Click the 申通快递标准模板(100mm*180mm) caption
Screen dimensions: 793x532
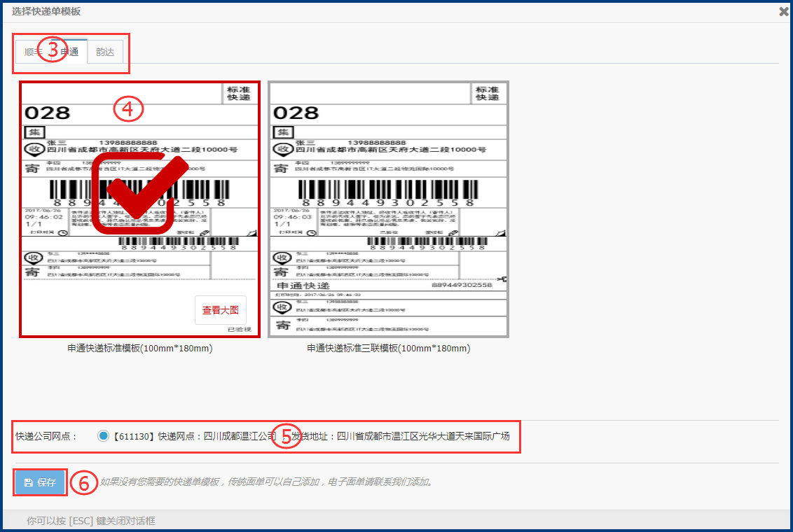coord(140,348)
